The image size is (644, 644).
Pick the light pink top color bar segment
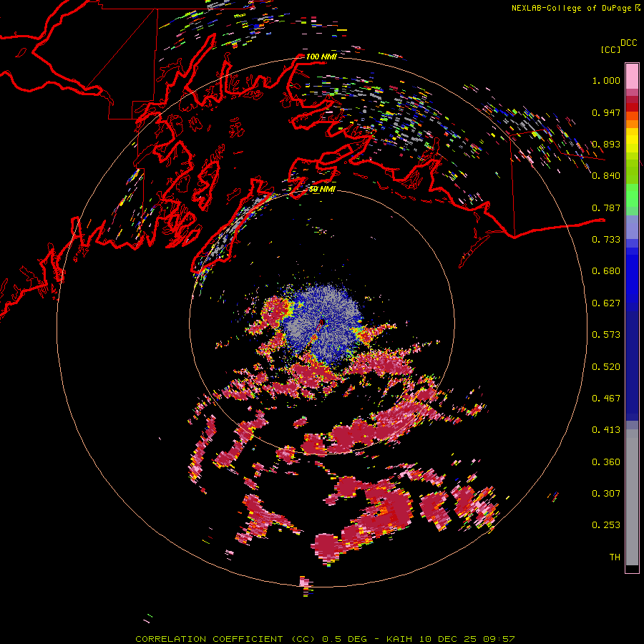pyautogui.click(x=632, y=77)
